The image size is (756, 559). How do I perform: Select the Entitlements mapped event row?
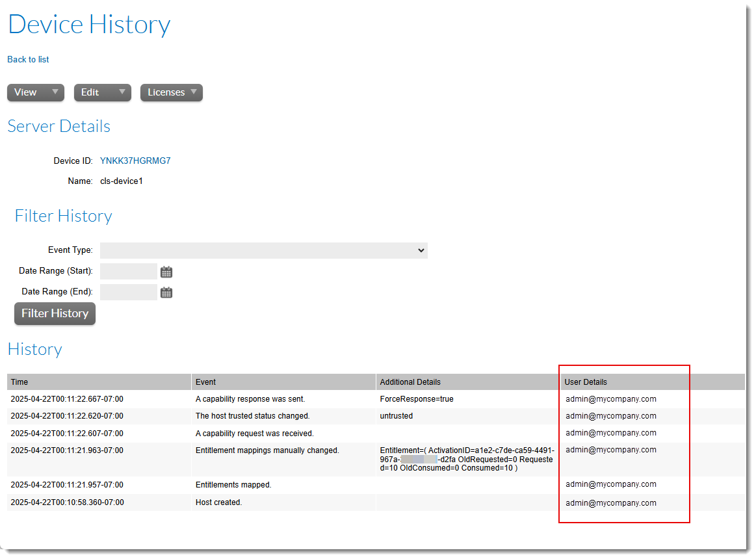pos(233,485)
